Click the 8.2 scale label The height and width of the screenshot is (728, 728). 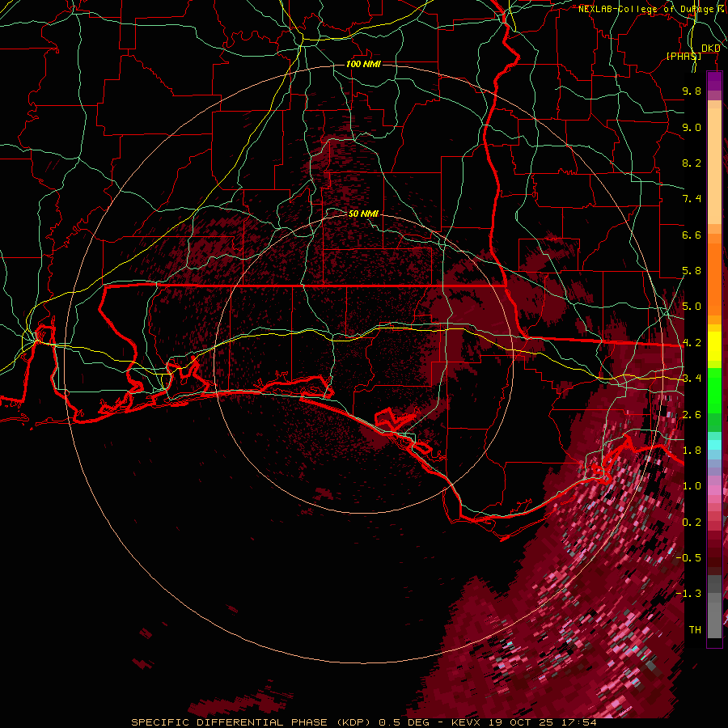click(x=692, y=163)
